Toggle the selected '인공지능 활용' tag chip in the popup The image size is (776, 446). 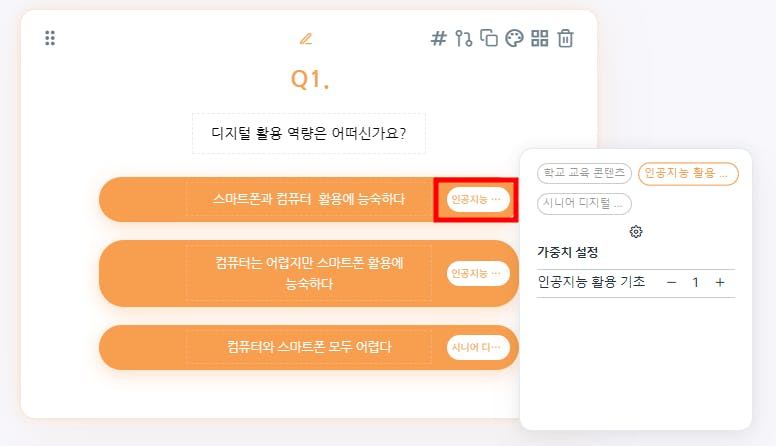point(688,173)
